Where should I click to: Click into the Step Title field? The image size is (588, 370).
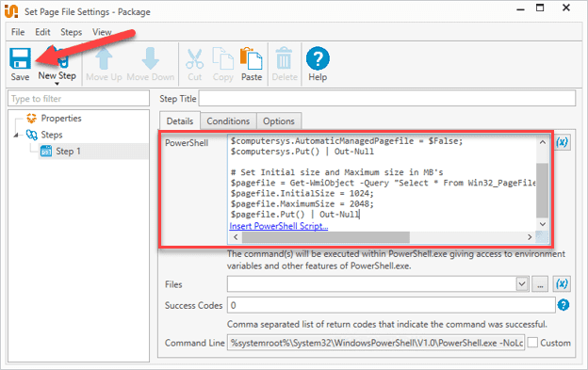387,99
